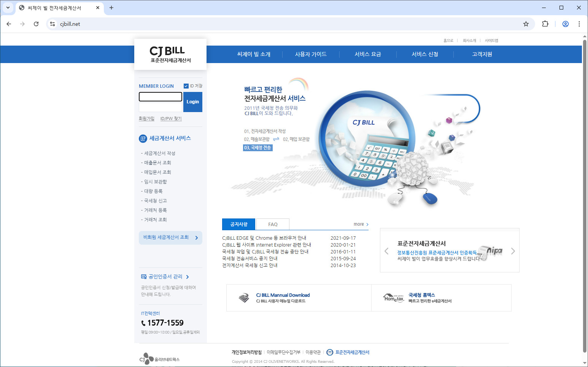The width and height of the screenshot is (588, 367).
Task: Open 매입문서 조회 in the sidebar
Action: (x=157, y=172)
